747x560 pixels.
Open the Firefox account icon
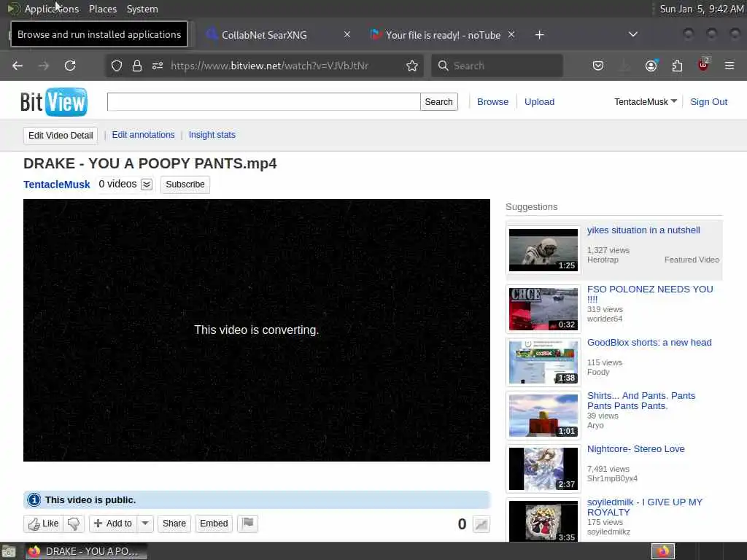(x=651, y=66)
